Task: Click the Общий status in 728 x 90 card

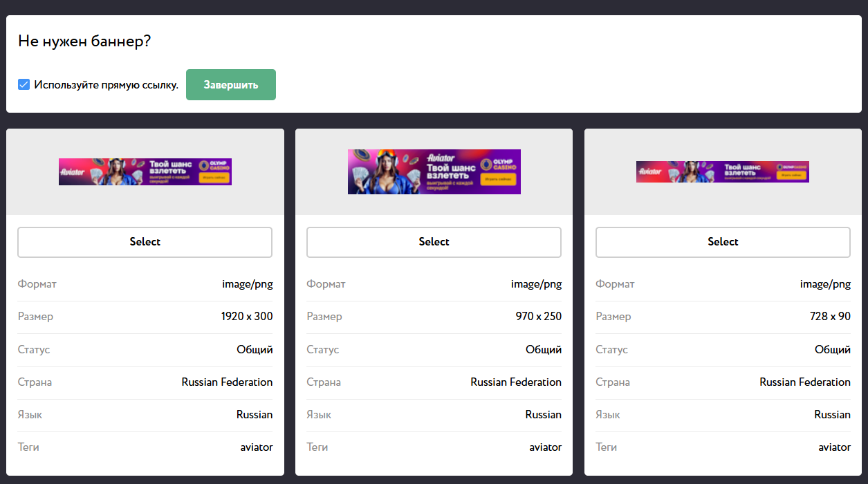Action: click(x=832, y=350)
